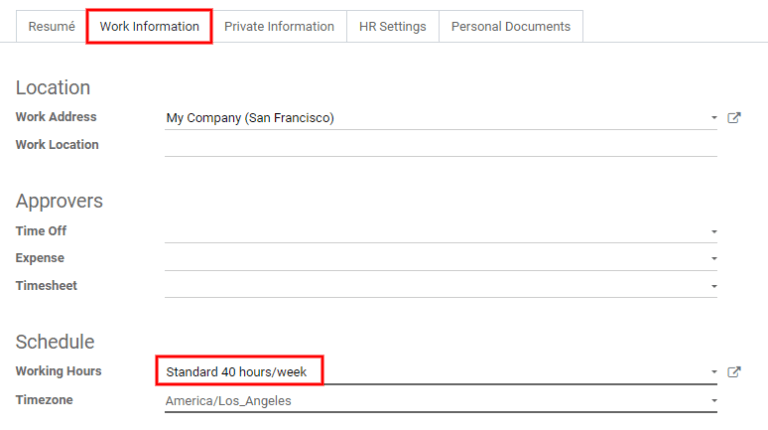The image size is (768, 430).
Task: Open the Personal Documents tab
Action: pos(511,27)
